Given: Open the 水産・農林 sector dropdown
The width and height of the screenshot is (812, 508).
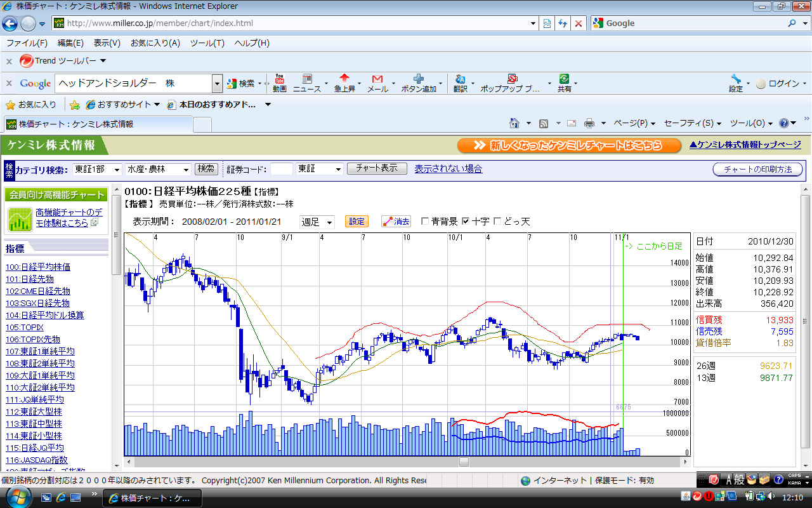Looking at the screenshot, I should pos(158,169).
